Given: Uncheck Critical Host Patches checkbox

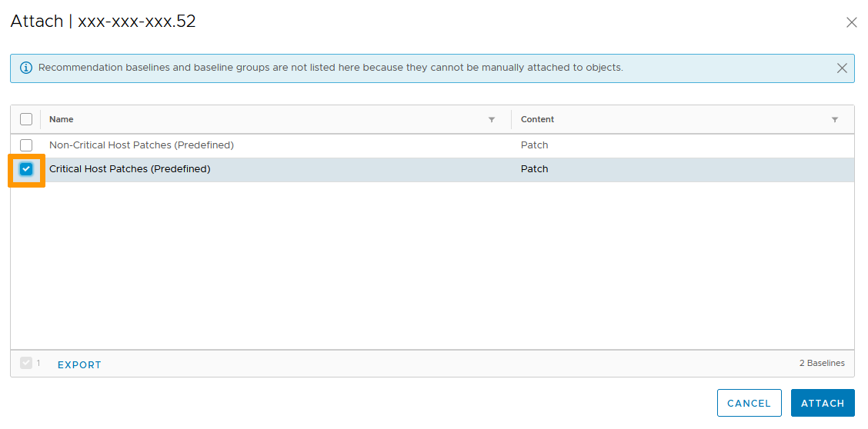Looking at the screenshot, I should 26,169.
